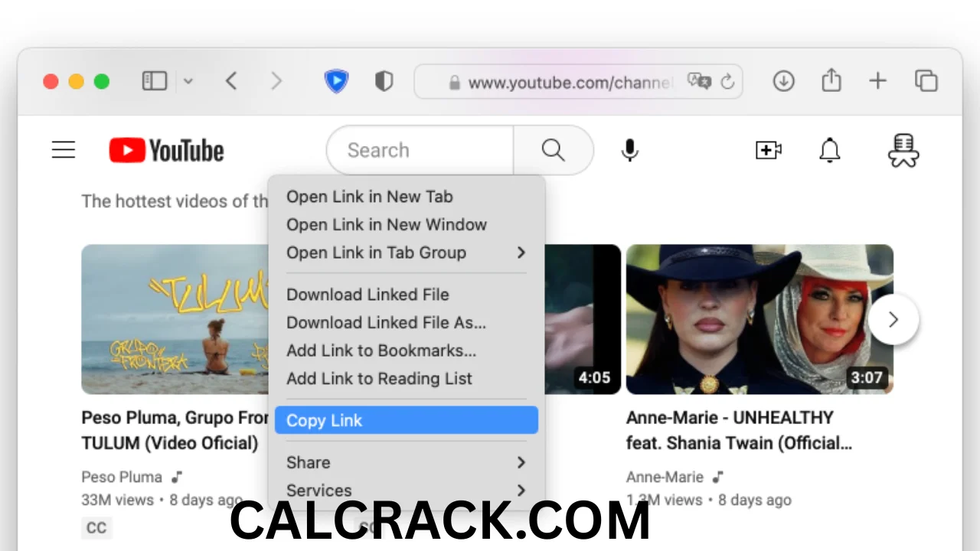Show the tab overview icon
The image size is (980, 551).
pos(926,81)
